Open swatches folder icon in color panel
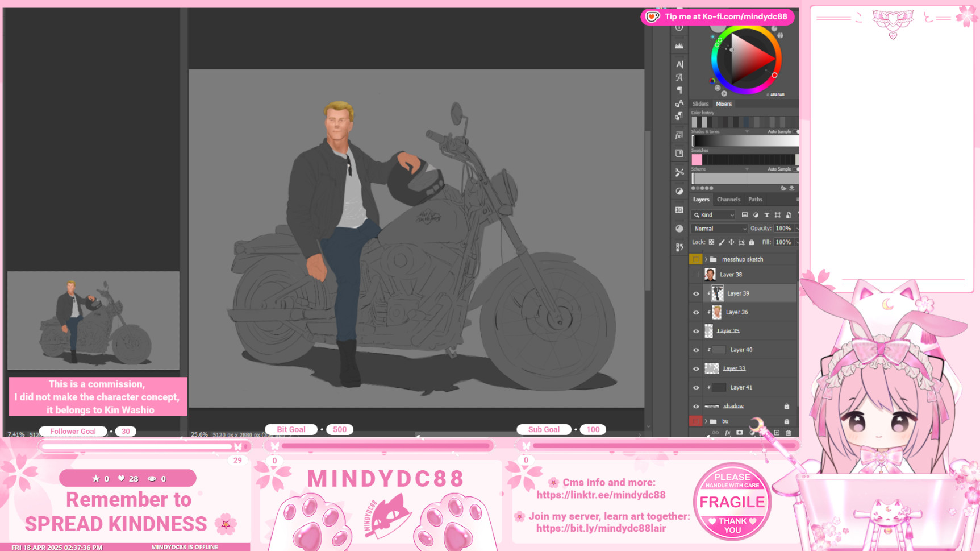 point(783,188)
